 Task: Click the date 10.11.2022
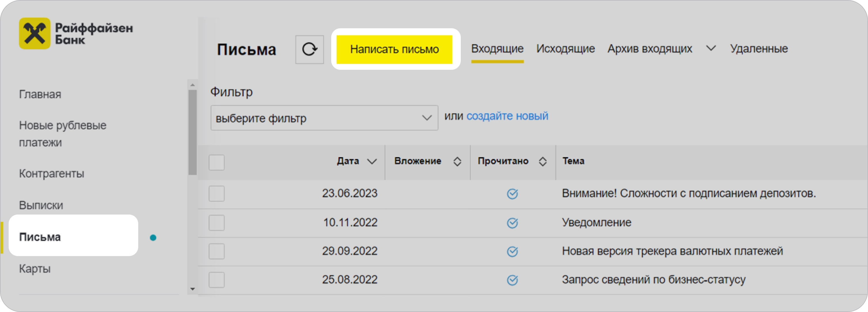click(x=350, y=222)
